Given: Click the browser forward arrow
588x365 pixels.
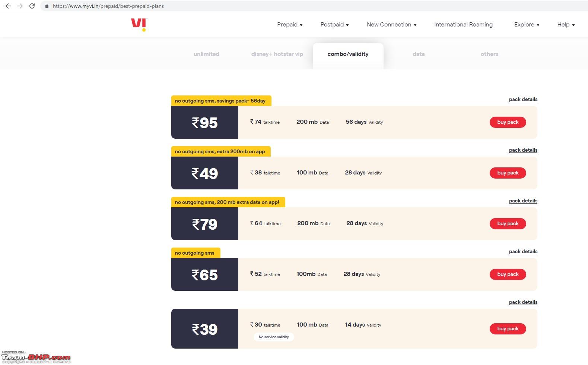Looking at the screenshot, I should (20, 6).
